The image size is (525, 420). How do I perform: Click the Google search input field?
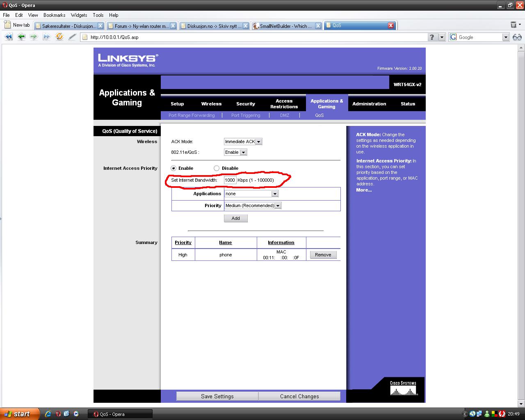click(479, 37)
